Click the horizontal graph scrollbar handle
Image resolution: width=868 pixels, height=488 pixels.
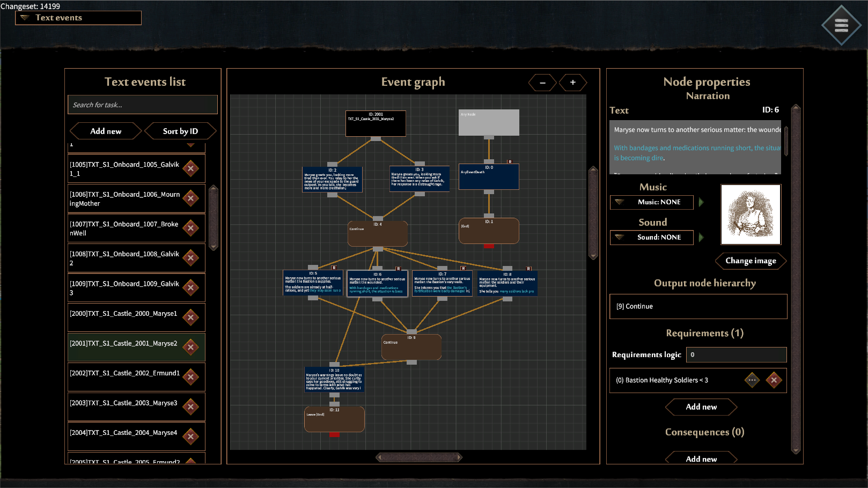click(419, 457)
